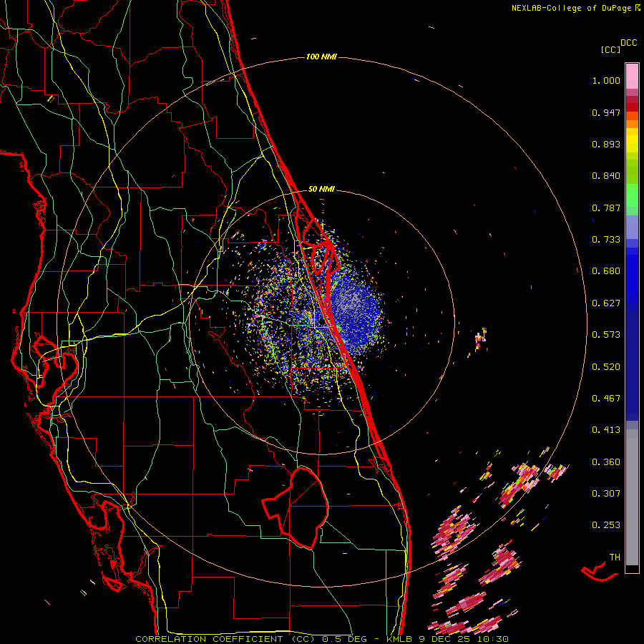Click the gray lower segment of color scale

click(632, 497)
